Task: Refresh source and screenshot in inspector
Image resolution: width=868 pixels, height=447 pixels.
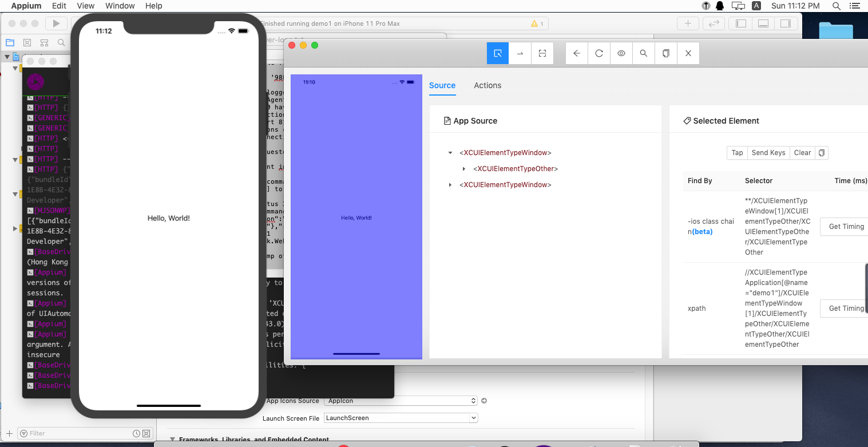Action: click(599, 53)
